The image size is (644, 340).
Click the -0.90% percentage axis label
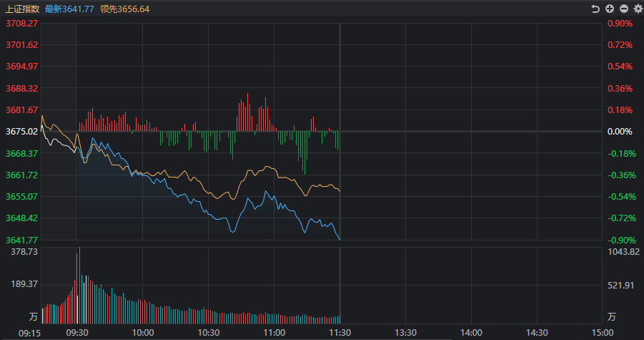[621, 240]
